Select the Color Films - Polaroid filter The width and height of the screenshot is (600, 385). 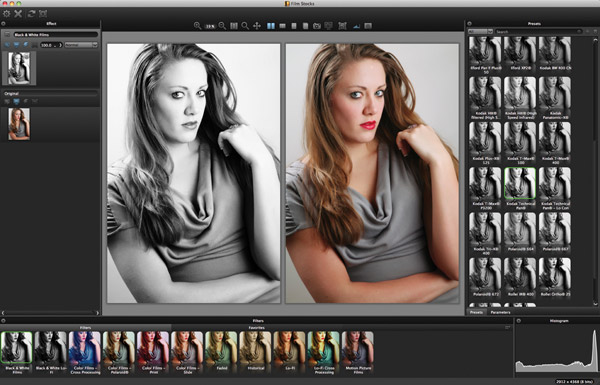(119, 352)
